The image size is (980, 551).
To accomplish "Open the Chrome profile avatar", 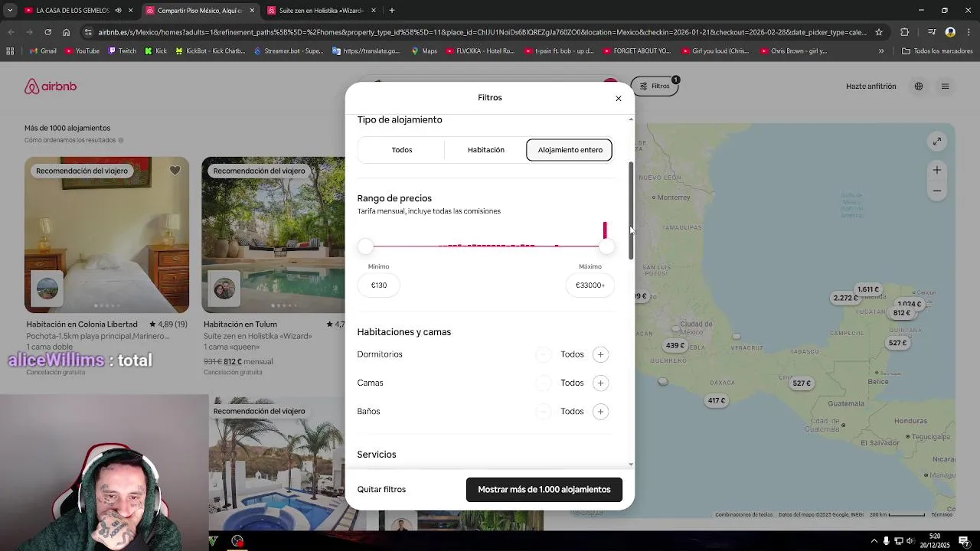I will click(950, 32).
